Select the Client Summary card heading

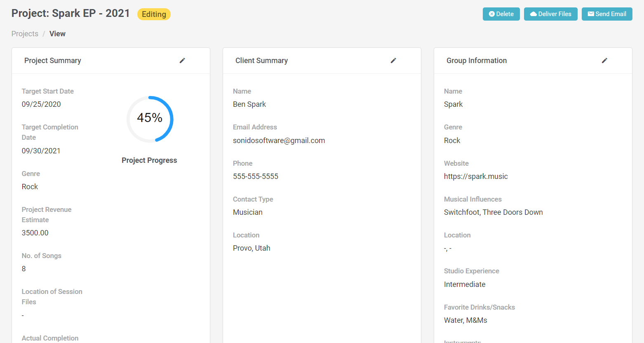tap(261, 61)
